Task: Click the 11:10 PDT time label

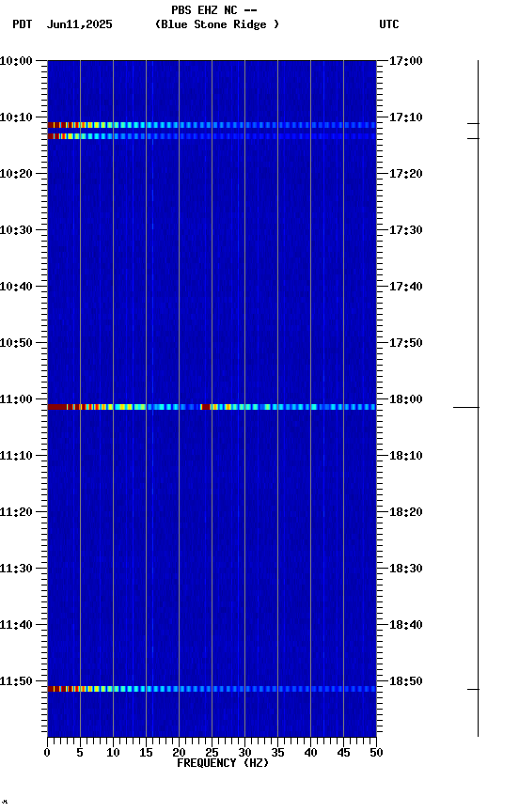Action: pyautogui.click(x=16, y=456)
